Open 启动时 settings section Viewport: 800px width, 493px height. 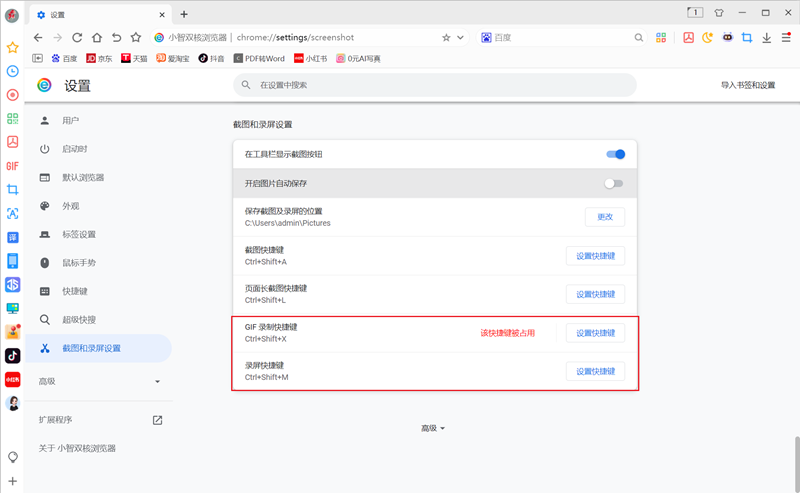coord(98,149)
